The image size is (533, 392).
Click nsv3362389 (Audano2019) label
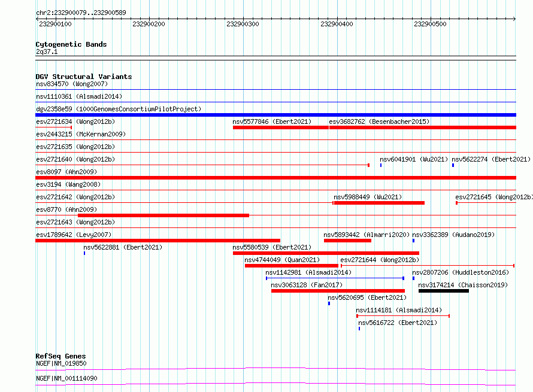coord(453,235)
